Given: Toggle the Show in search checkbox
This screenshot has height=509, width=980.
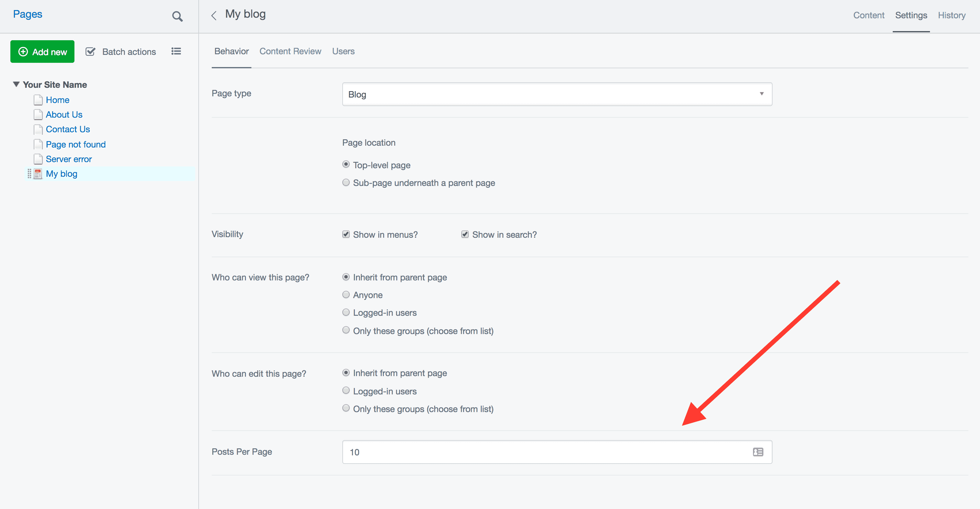Looking at the screenshot, I should point(465,234).
